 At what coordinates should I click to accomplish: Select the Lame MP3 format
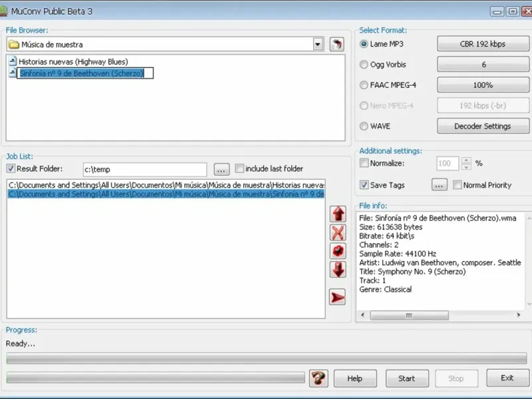(x=364, y=44)
